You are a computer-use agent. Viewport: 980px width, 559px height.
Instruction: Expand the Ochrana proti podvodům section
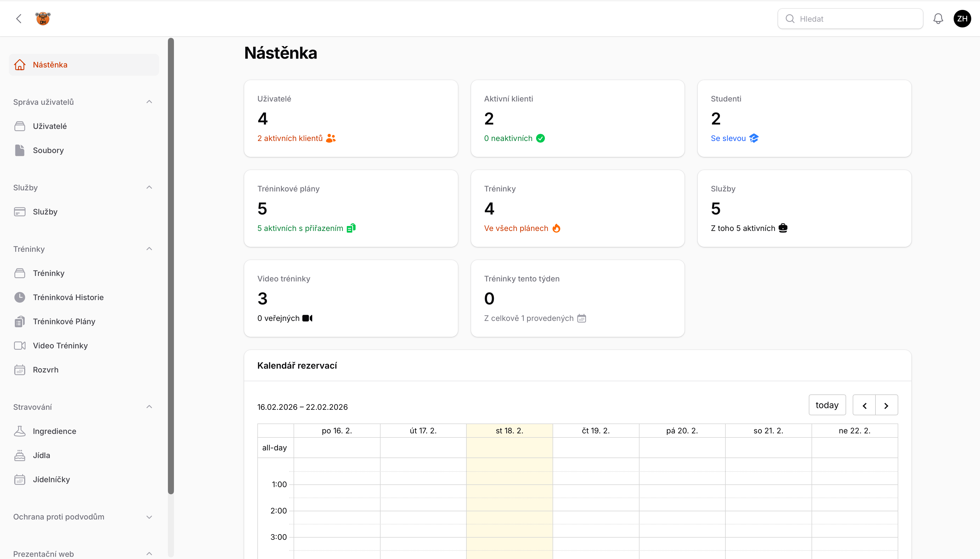click(x=149, y=517)
